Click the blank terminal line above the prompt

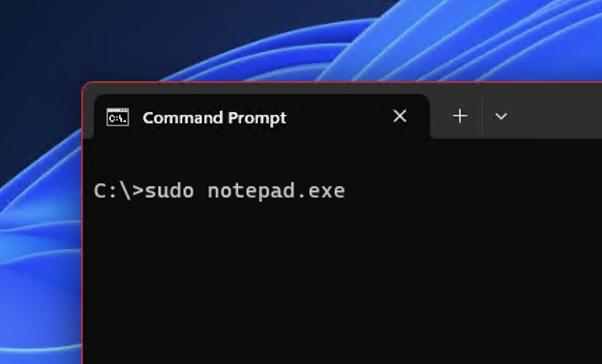coord(342,161)
